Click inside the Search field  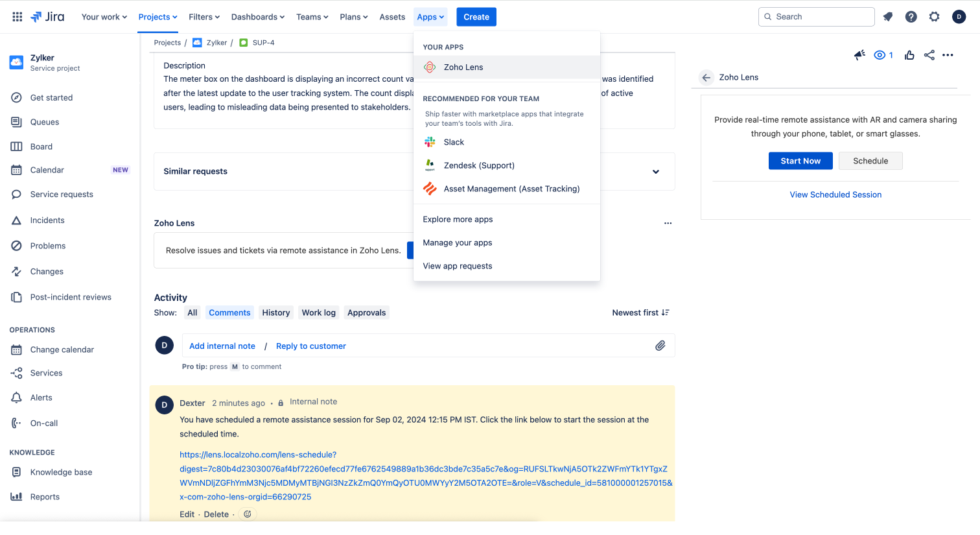tap(817, 17)
